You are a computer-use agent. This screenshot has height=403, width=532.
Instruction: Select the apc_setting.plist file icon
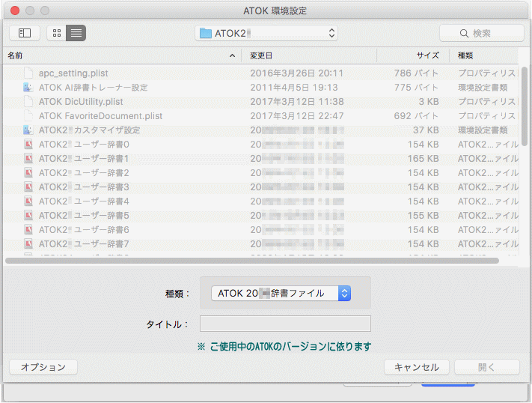tap(28, 73)
